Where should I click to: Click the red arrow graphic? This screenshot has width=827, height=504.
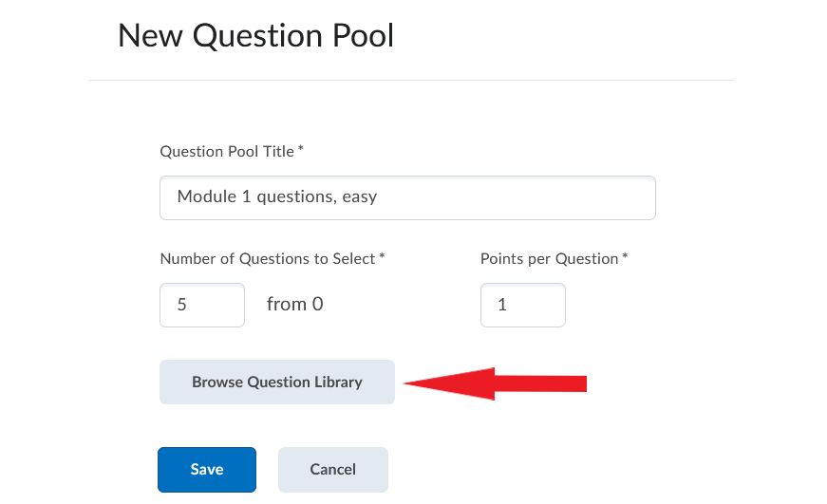495,383
